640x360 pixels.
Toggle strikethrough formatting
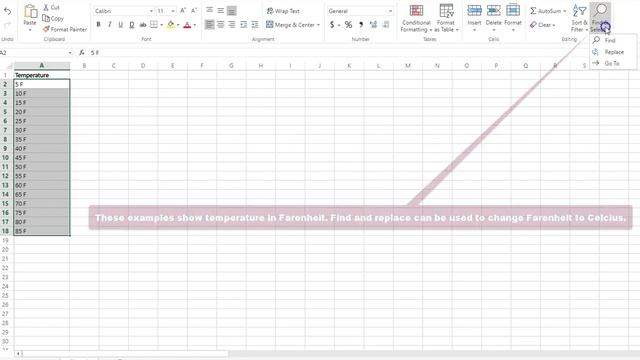click(x=143, y=25)
